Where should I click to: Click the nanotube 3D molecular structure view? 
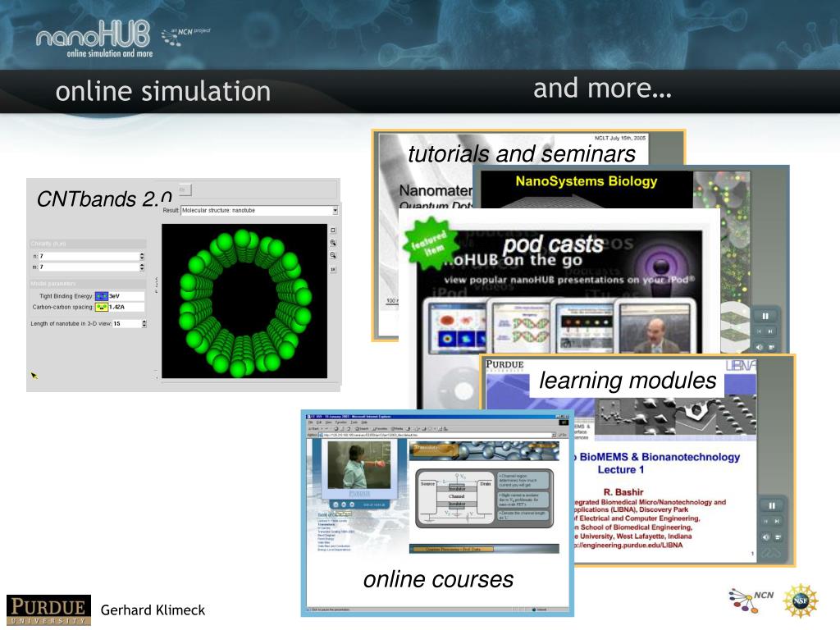[244, 301]
